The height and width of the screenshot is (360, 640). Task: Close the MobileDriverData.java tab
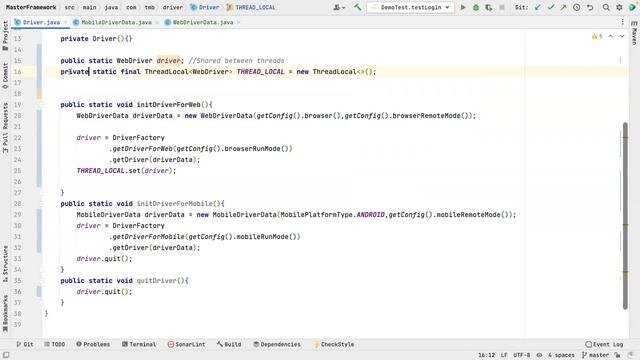(157, 22)
